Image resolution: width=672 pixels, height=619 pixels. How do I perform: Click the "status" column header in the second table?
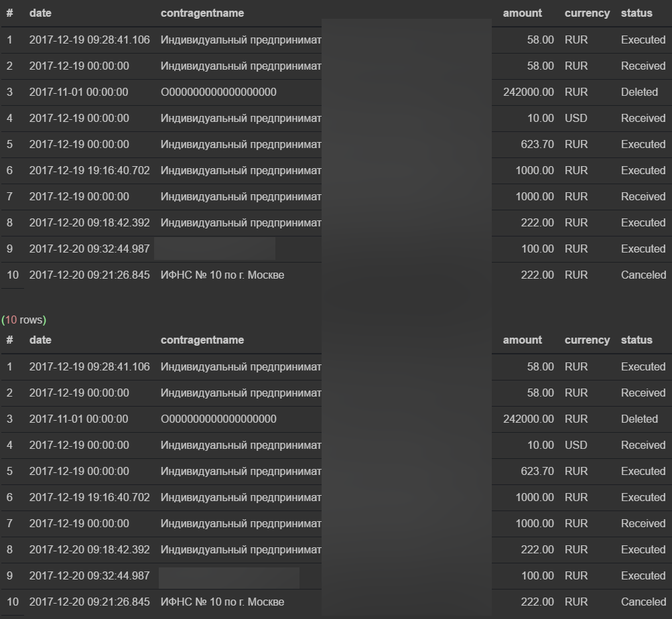coord(637,340)
